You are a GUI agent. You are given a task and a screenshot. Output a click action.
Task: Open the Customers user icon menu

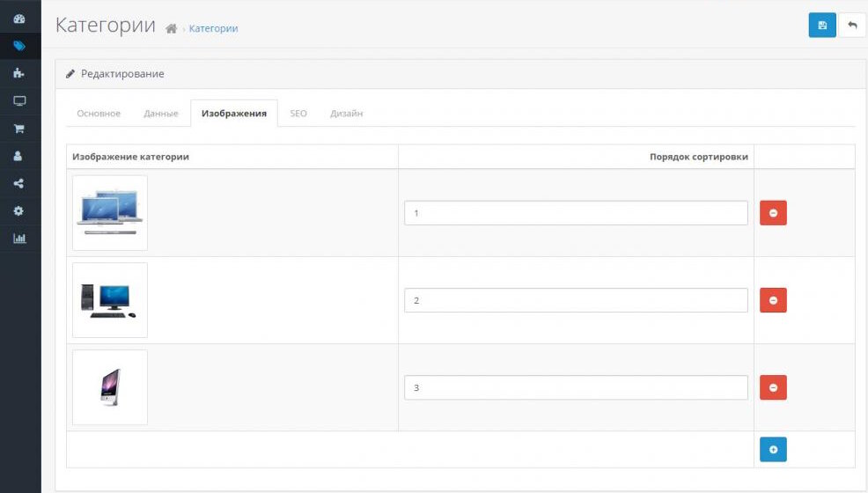coord(19,156)
